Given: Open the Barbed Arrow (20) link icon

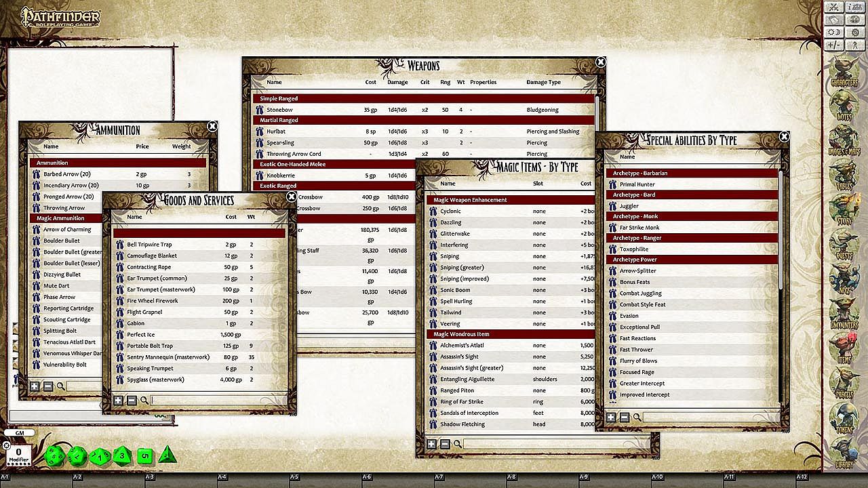Looking at the screenshot, I should point(37,174).
